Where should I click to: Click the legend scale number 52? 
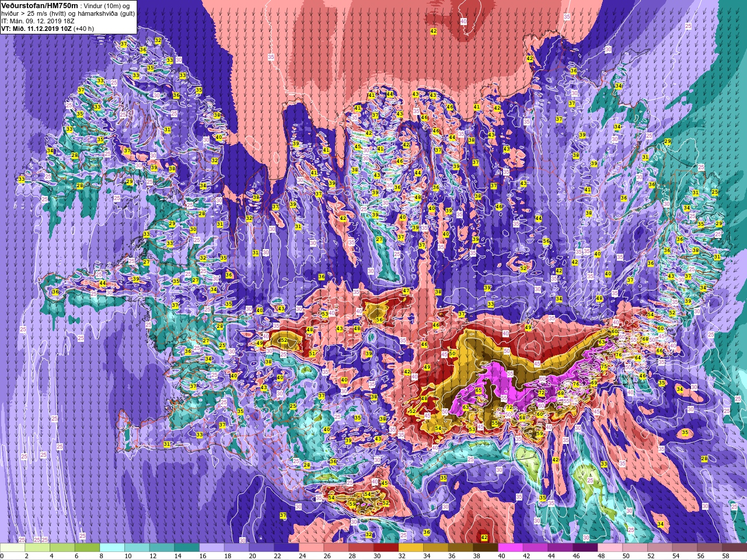pyautogui.click(x=651, y=556)
